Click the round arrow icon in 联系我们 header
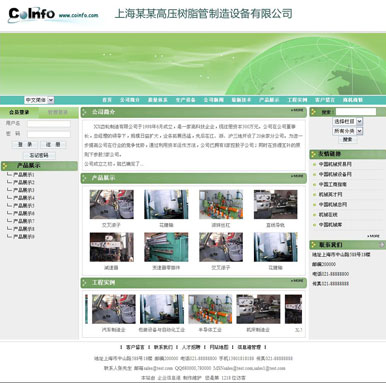This screenshot has height=383, width=386. point(382,245)
